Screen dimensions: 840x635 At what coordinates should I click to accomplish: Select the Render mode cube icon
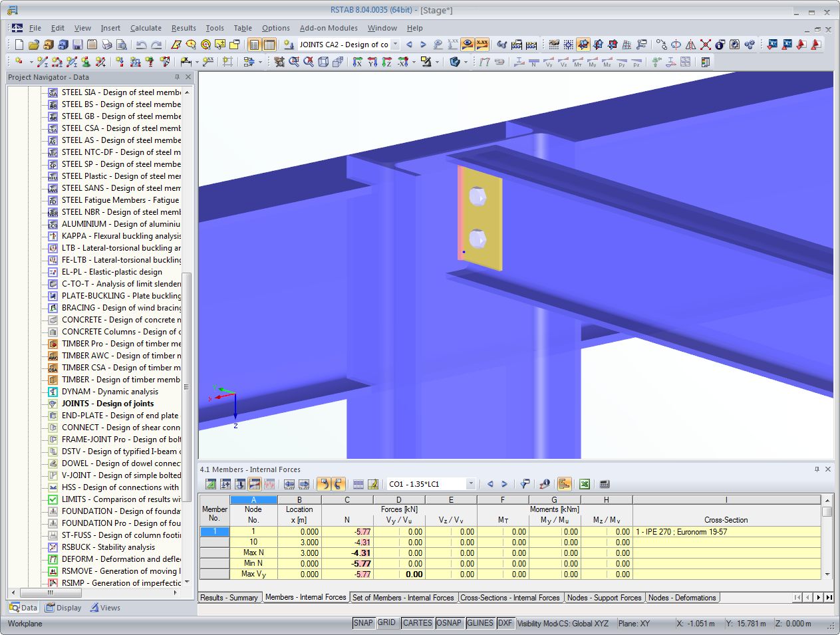click(324, 62)
